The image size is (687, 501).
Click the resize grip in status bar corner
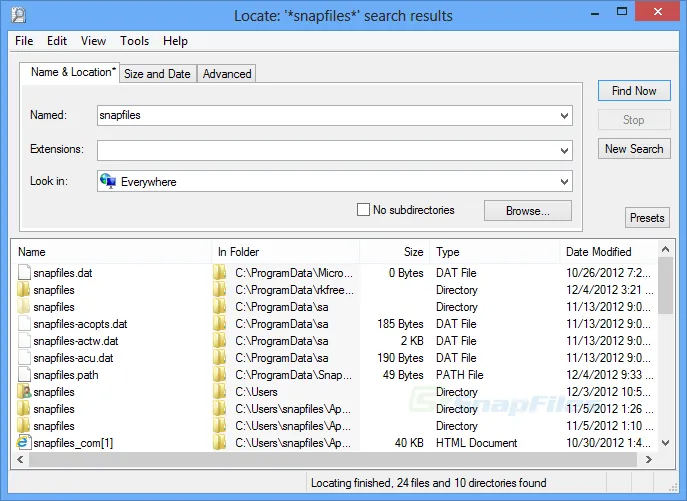pos(673,487)
